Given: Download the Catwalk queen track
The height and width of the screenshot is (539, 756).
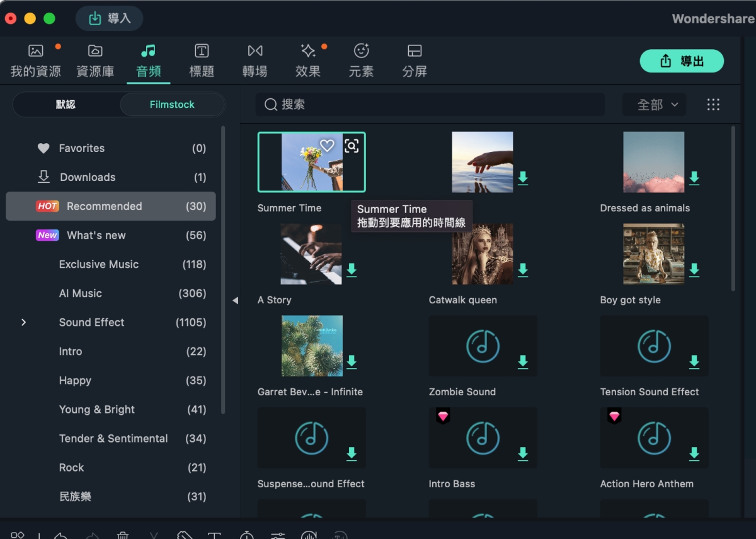Looking at the screenshot, I should tap(523, 270).
